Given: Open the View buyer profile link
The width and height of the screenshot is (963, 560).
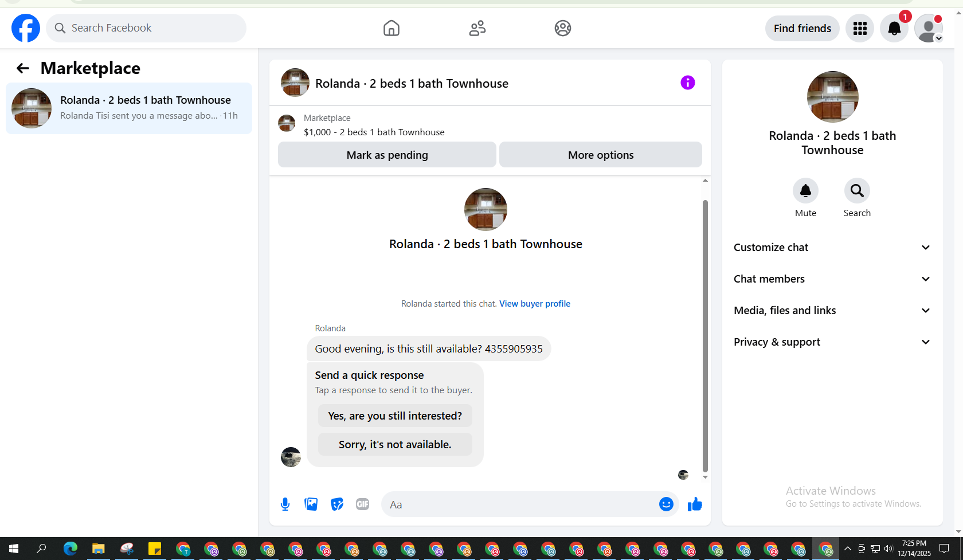Looking at the screenshot, I should [535, 304].
